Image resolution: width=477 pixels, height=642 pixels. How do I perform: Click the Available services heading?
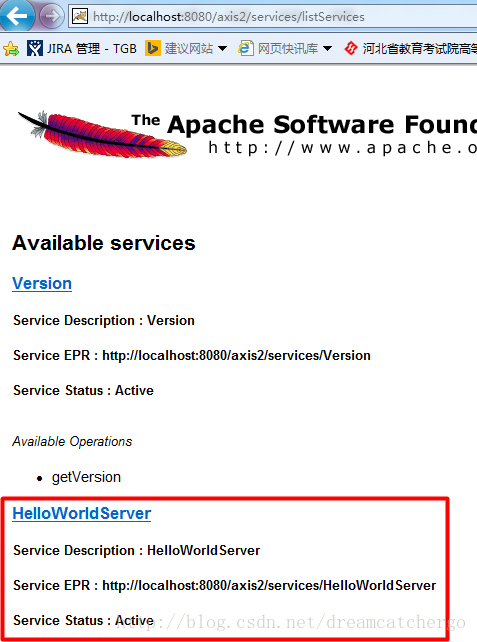click(x=104, y=243)
